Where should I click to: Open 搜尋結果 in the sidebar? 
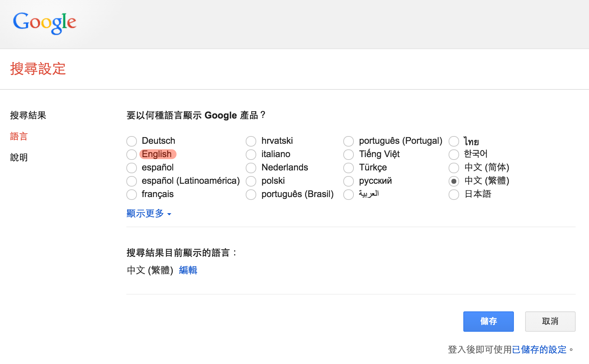coord(28,115)
